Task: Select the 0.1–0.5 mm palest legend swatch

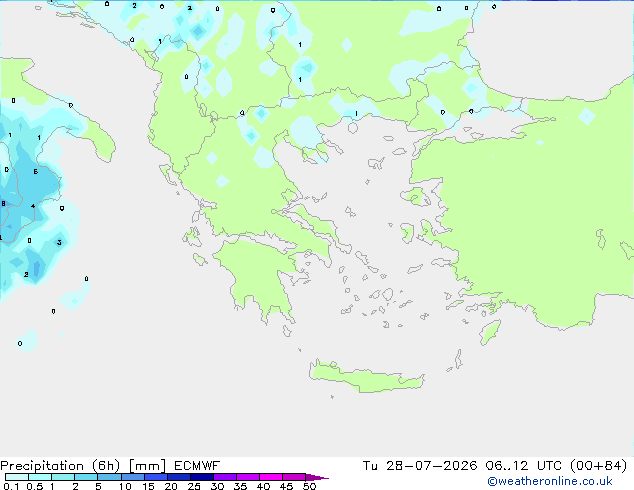Action: [17, 477]
